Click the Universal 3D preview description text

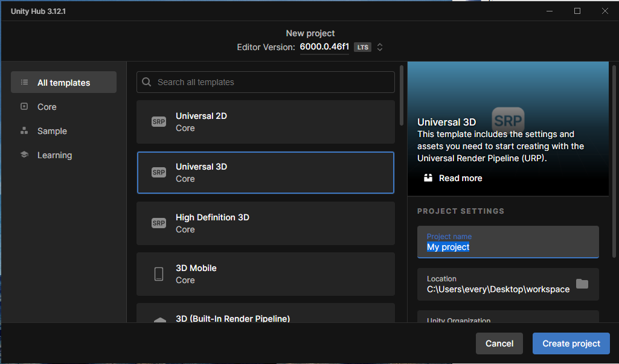pyautogui.click(x=501, y=146)
